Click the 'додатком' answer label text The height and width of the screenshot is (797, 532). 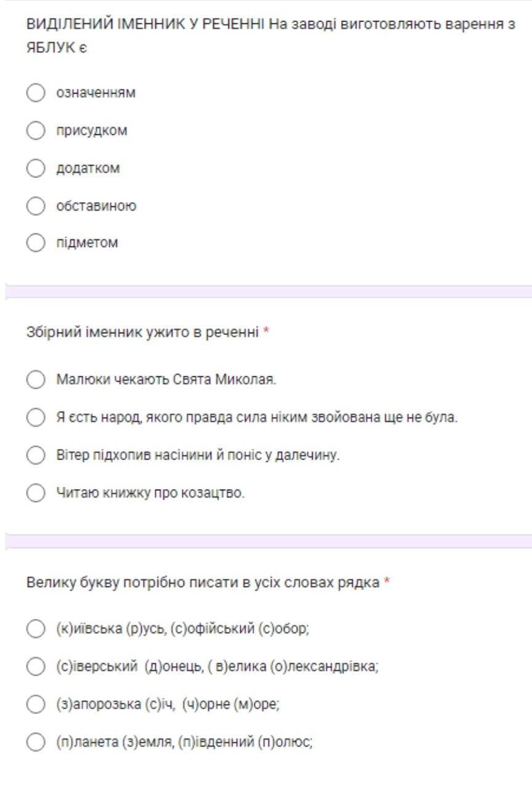click(88, 168)
